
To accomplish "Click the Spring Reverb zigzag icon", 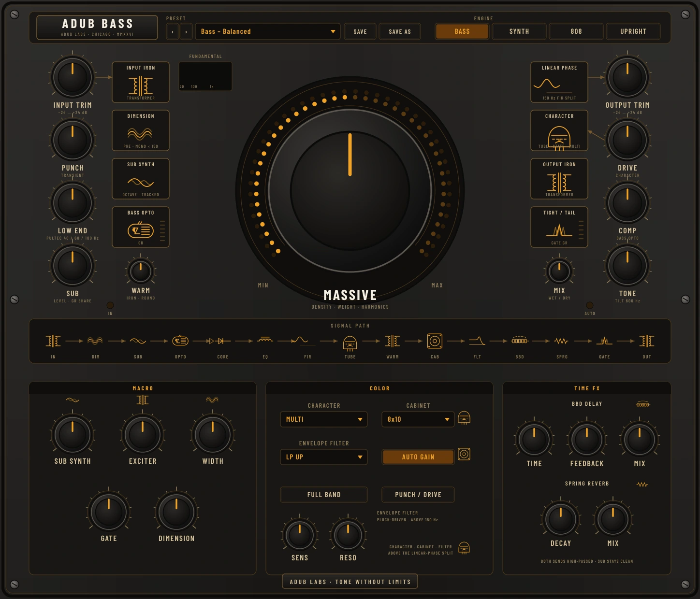I will pos(642,484).
